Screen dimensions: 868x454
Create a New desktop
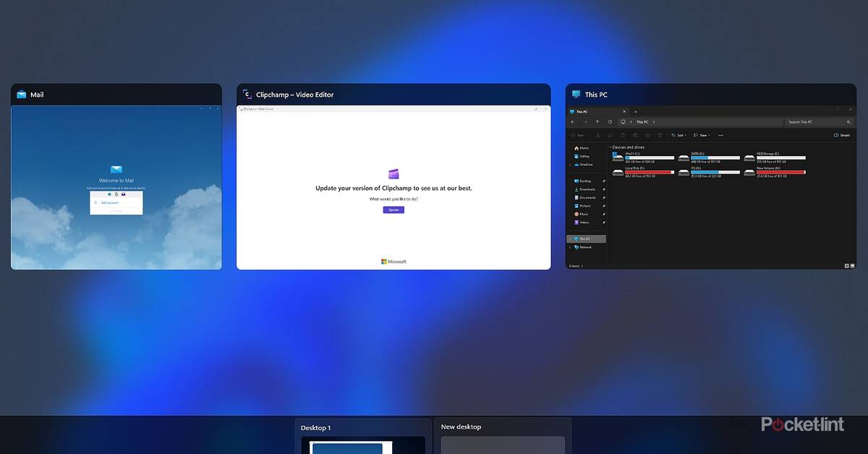(x=502, y=437)
